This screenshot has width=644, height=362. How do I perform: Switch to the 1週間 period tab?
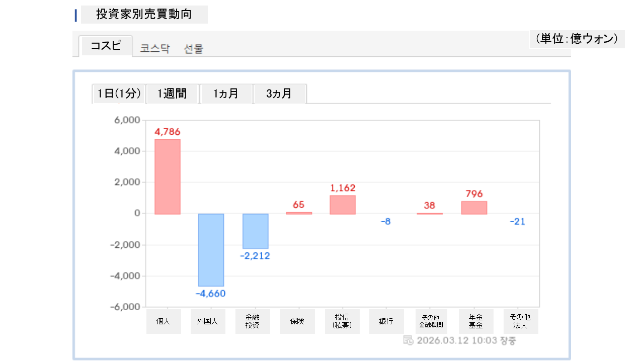[x=172, y=94]
